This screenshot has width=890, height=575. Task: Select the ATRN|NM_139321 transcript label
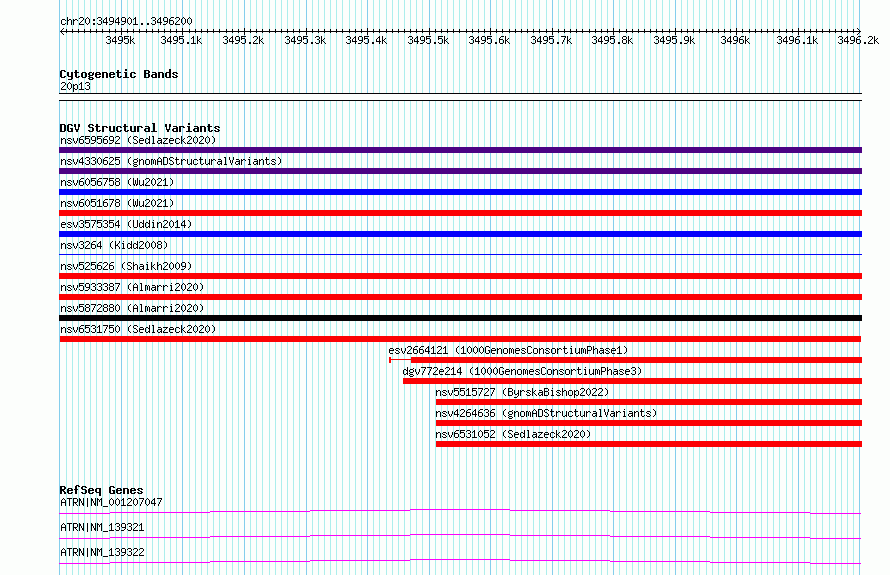pos(102,527)
